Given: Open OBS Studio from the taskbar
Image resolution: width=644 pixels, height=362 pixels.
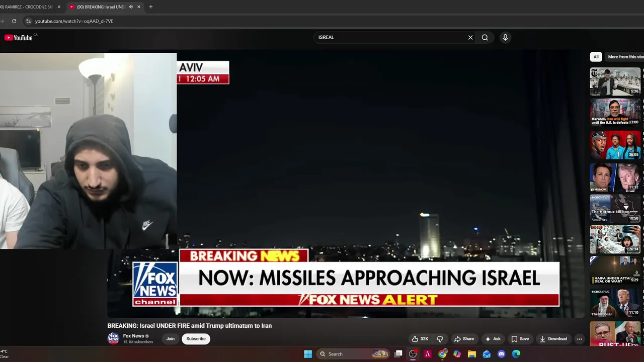Looking at the screenshot, I should (x=413, y=354).
